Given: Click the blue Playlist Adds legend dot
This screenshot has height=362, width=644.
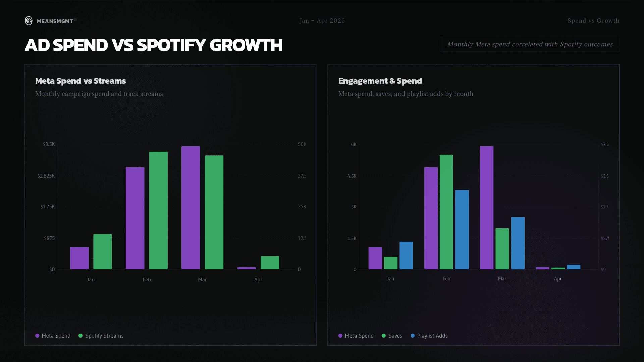Looking at the screenshot, I should pos(412,336).
